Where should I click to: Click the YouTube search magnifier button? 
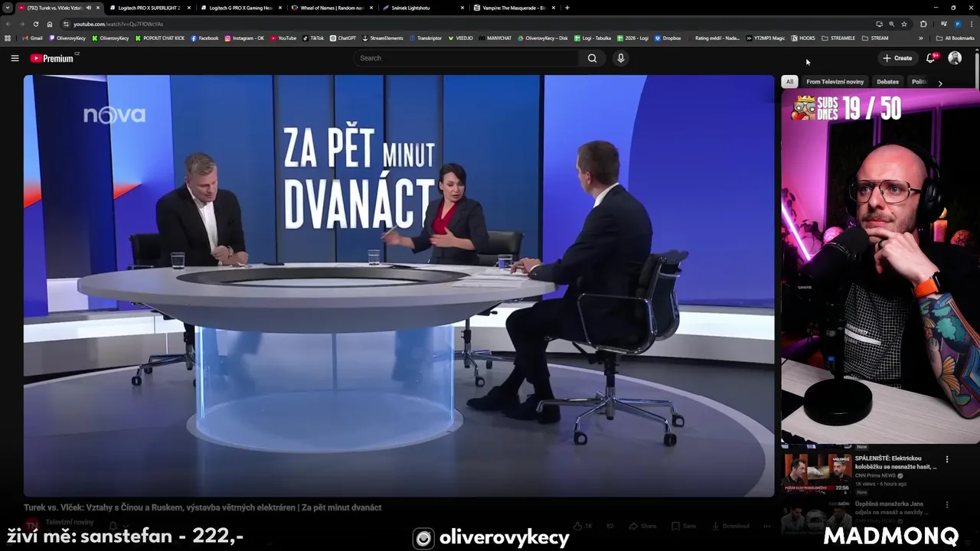pyautogui.click(x=592, y=58)
